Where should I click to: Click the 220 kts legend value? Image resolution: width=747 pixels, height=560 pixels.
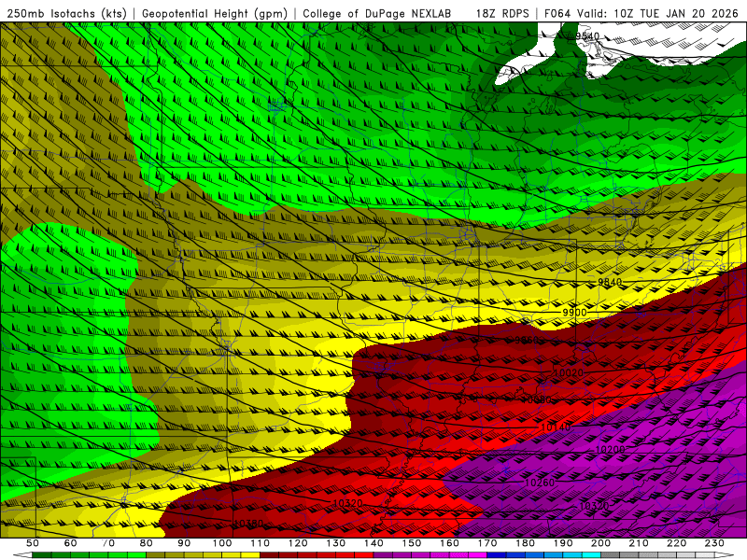pos(676,543)
